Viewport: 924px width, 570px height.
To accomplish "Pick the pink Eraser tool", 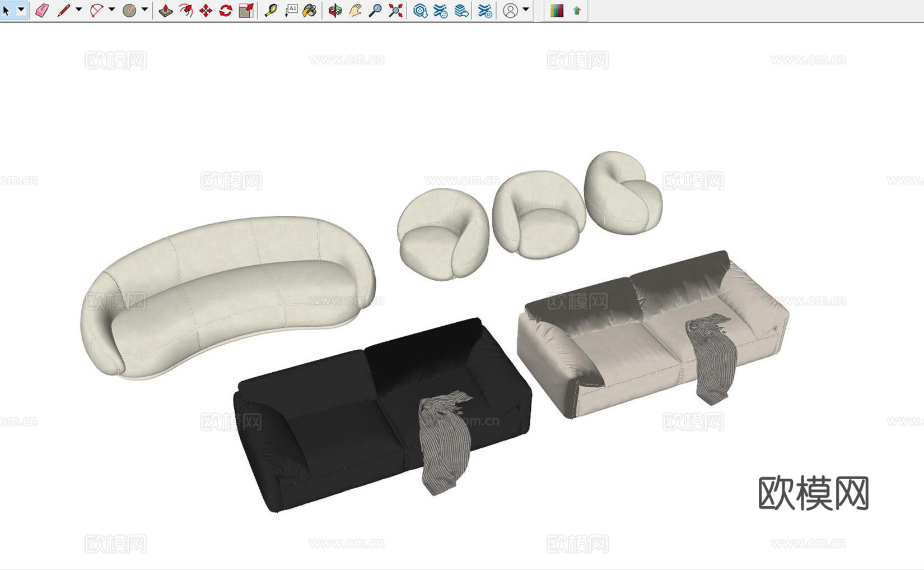I will click(x=42, y=10).
